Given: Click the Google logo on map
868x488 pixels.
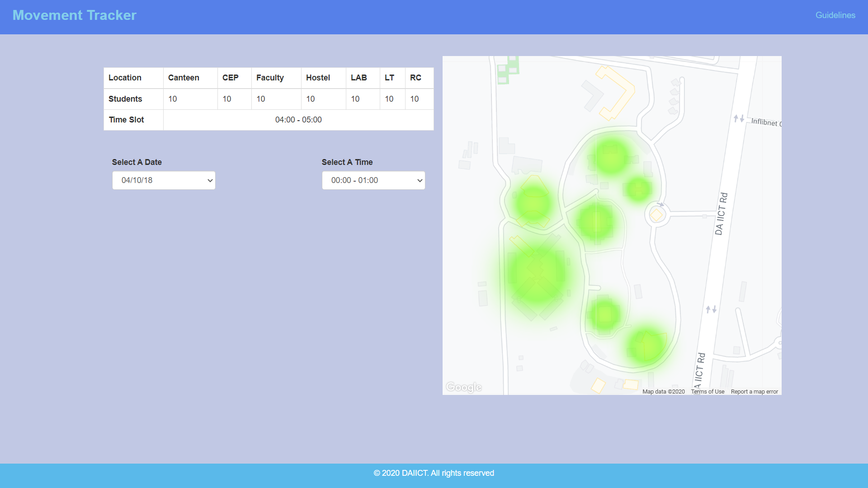Looking at the screenshot, I should [463, 387].
